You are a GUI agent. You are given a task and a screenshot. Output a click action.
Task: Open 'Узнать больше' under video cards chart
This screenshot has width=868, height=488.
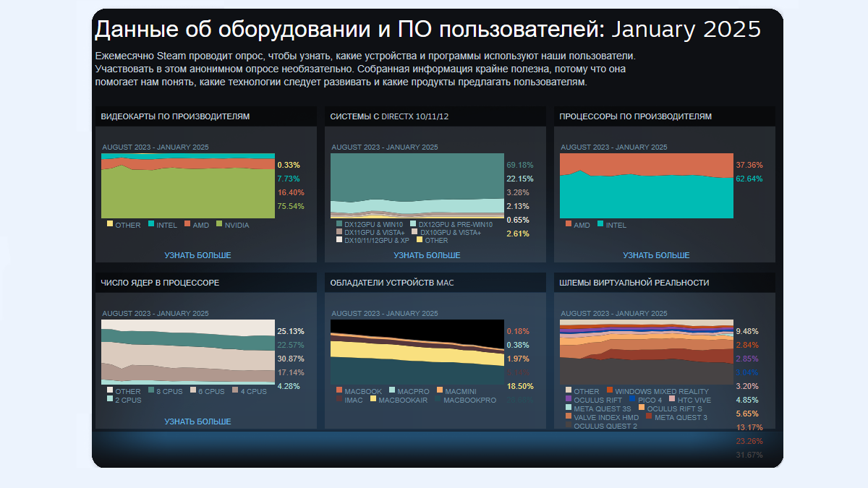coord(197,255)
